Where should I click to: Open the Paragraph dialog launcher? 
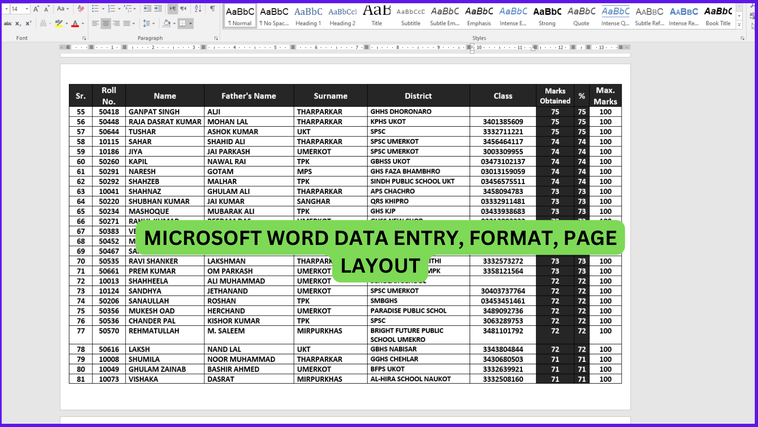pos(216,38)
